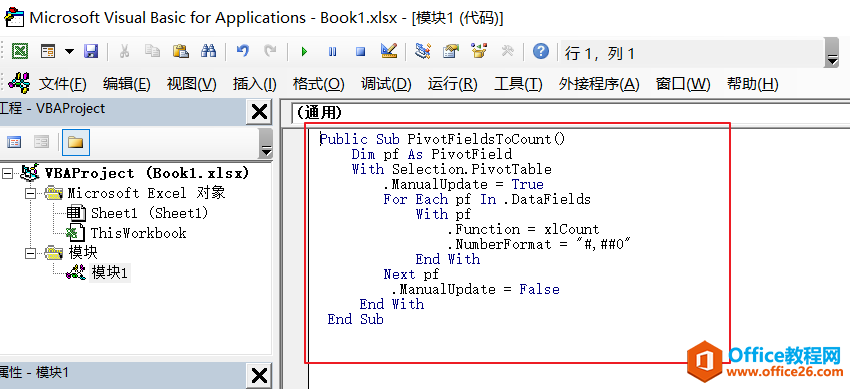Open the 编辑(E) menu
850x389 pixels.
click(127, 84)
